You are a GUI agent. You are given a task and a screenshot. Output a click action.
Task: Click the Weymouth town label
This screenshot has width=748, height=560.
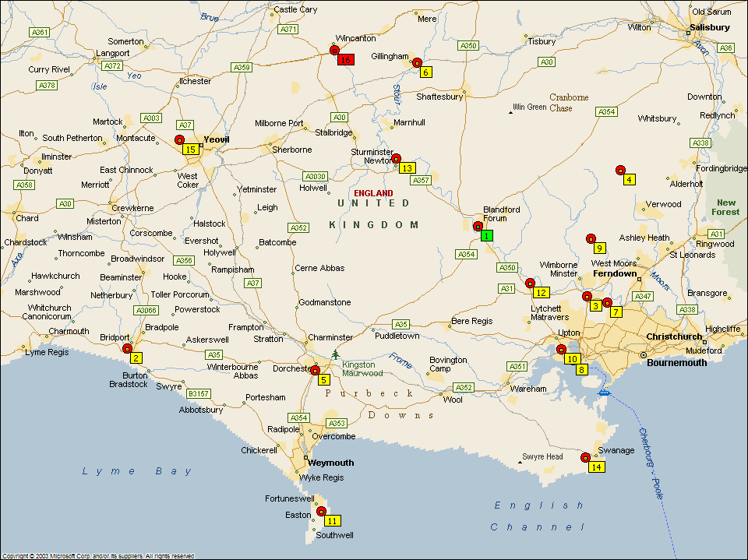coord(331,462)
